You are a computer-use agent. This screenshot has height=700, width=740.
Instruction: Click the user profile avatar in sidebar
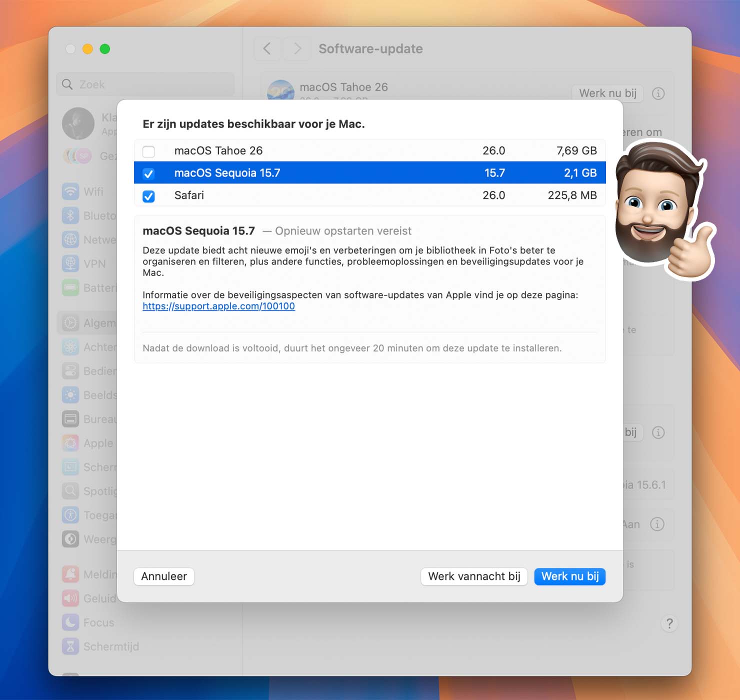[78, 123]
